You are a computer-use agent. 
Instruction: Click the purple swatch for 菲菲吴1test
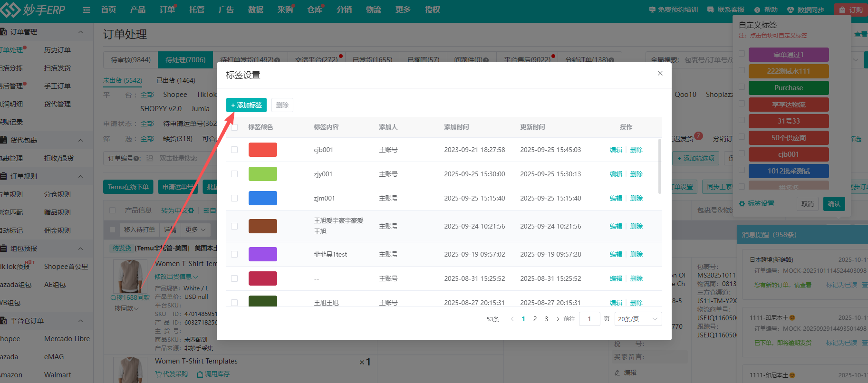(x=262, y=254)
